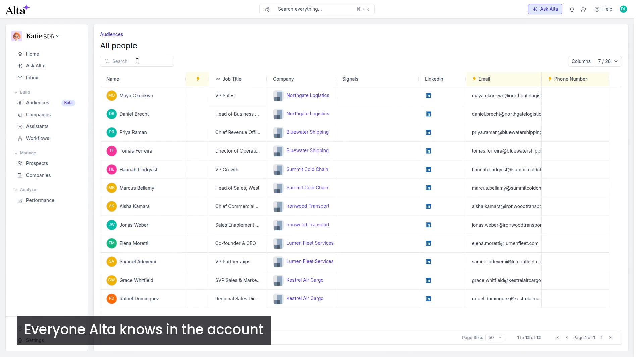Viewport: 644px width, 362px height.
Task: Open Samuel Adeyemi's LinkedIn icon
Action: point(428,261)
